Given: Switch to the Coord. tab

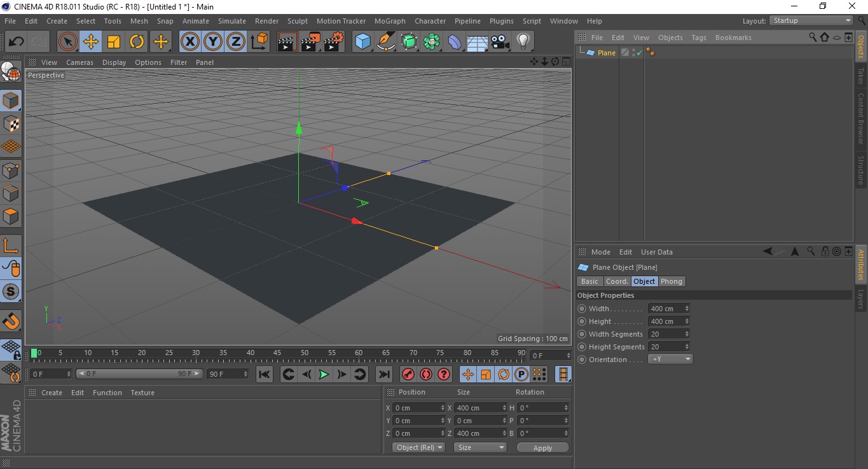Looking at the screenshot, I should point(616,281).
